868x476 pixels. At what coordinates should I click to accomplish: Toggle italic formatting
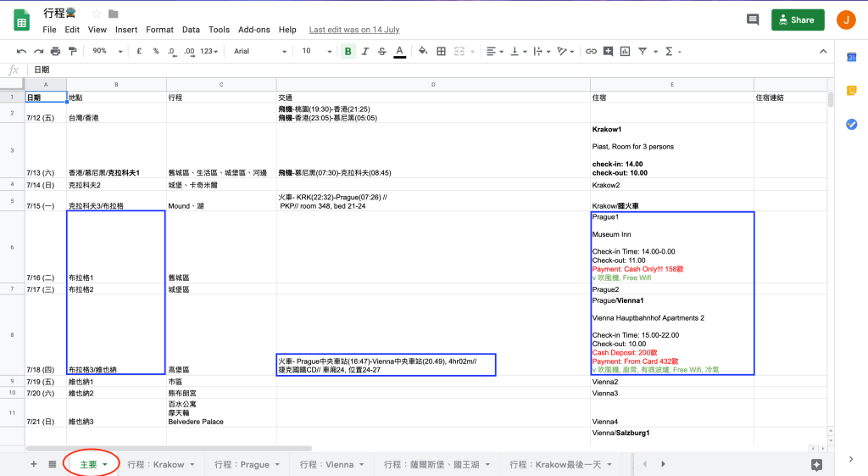[x=364, y=51]
